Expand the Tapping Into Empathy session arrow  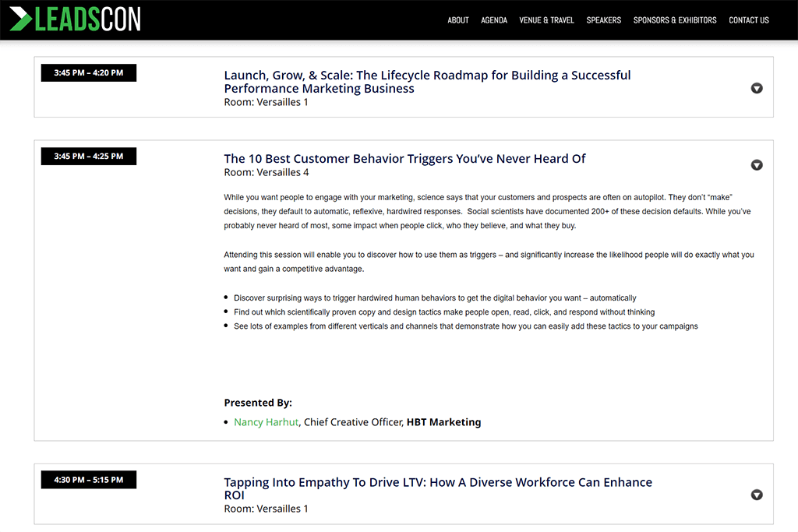[757, 495]
